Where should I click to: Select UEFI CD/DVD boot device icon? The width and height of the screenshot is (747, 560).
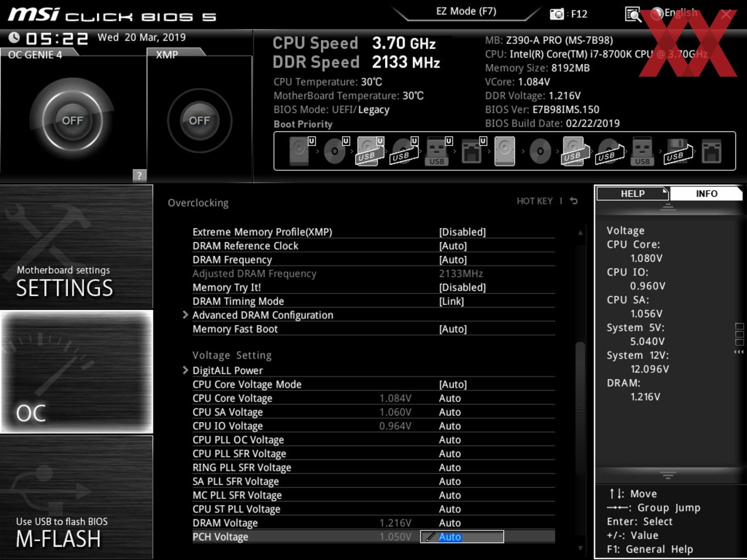[x=336, y=151]
